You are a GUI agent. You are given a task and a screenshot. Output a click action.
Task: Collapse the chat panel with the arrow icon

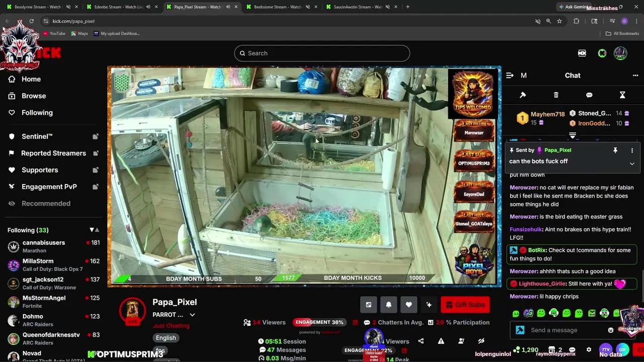point(510,75)
